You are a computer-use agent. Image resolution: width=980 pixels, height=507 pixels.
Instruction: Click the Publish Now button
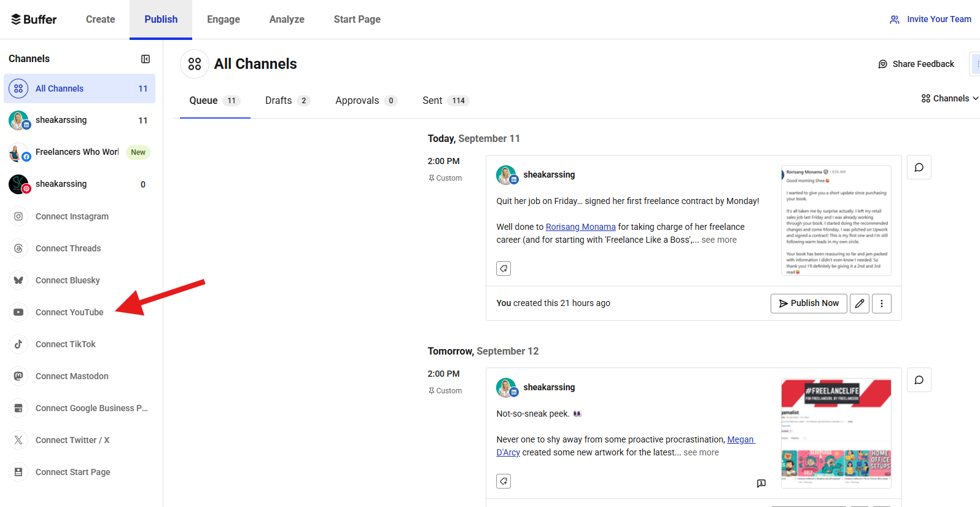809,304
